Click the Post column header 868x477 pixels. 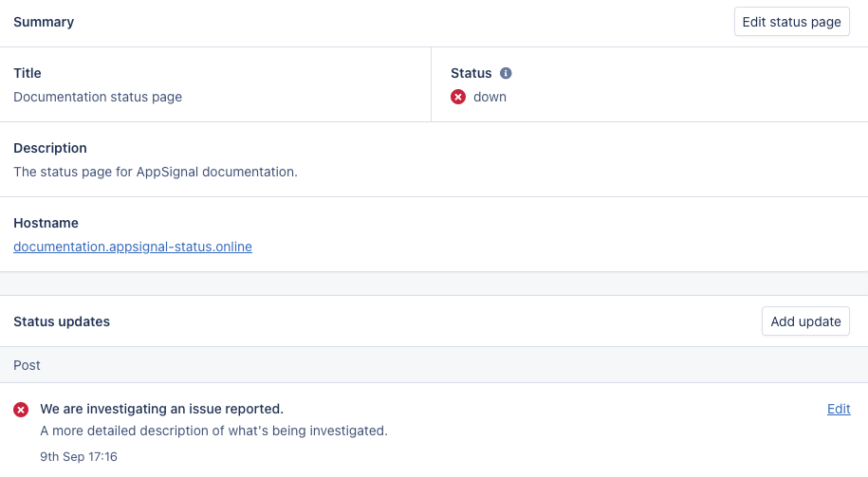click(x=27, y=365)
